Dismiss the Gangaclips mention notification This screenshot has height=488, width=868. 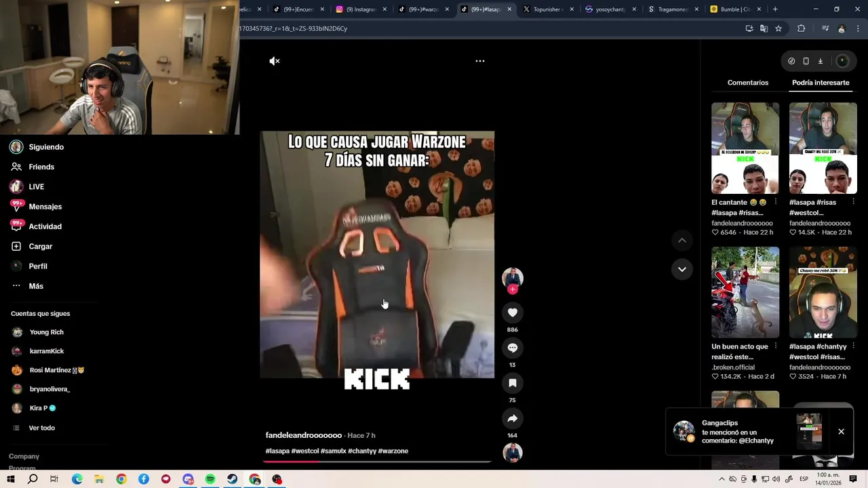(841, 432)
